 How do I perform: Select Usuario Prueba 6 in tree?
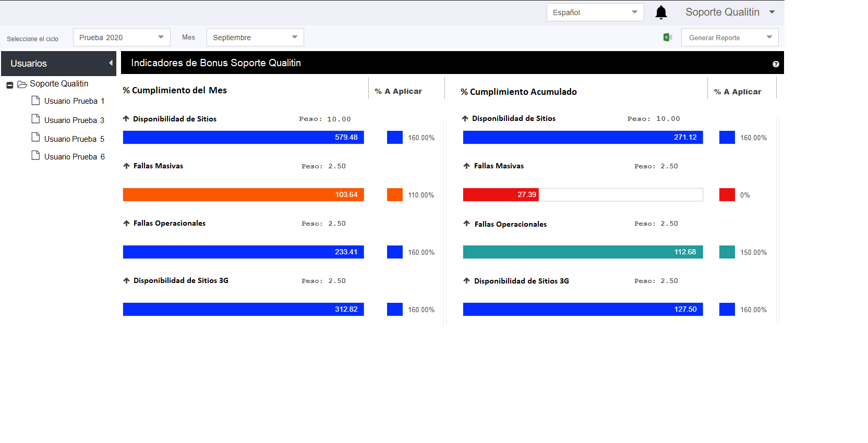74,157
